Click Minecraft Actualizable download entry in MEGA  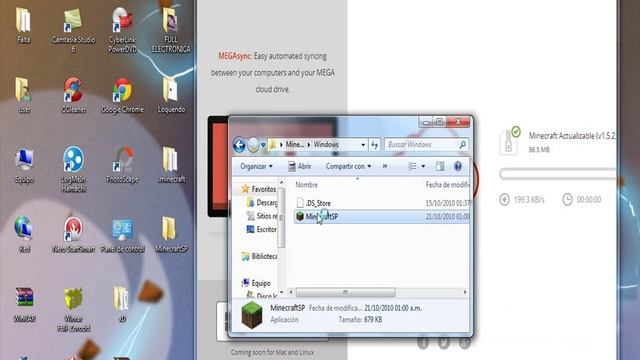click(x=572, y=136)
